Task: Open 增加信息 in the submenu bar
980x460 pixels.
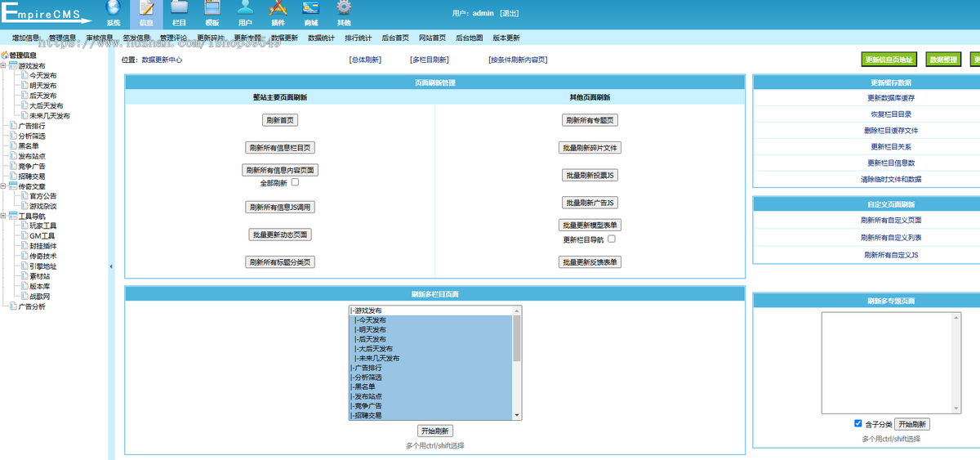Action: [25, 38]
